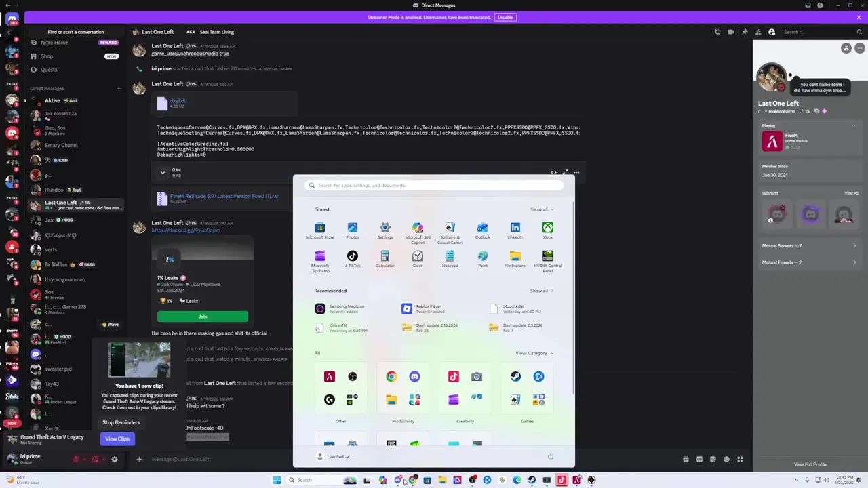Image resolution: width=868 pixels, height=488 pixels.
Task: Click Stop Reminders in clip popup
Action: (x=121, y=422)
